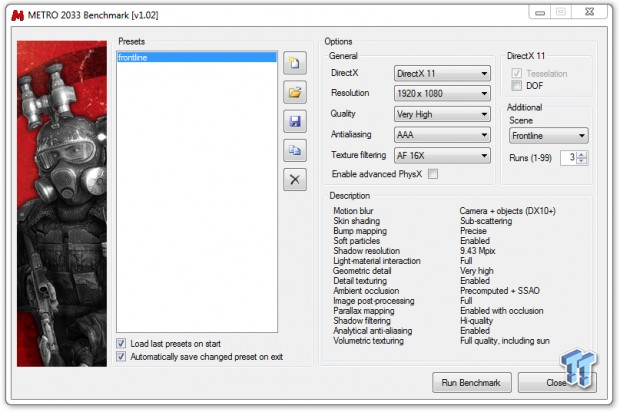Close the window using title bar X
Viewport: 620px width, 412px height.
tap(589, 12)
